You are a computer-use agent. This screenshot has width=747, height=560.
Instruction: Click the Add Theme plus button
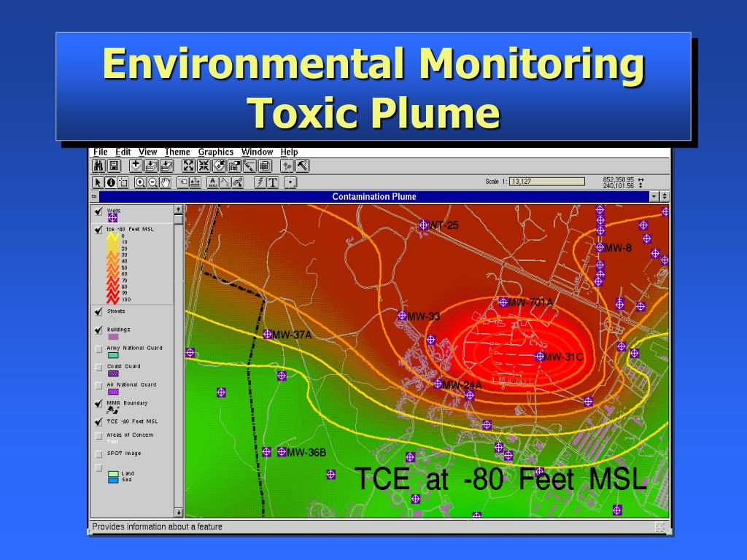[136, 166]
